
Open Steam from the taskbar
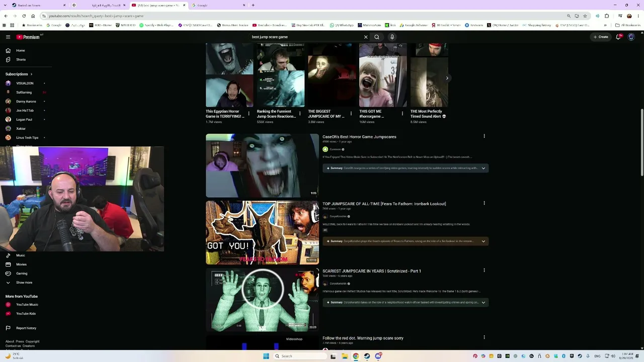point(367,356)
